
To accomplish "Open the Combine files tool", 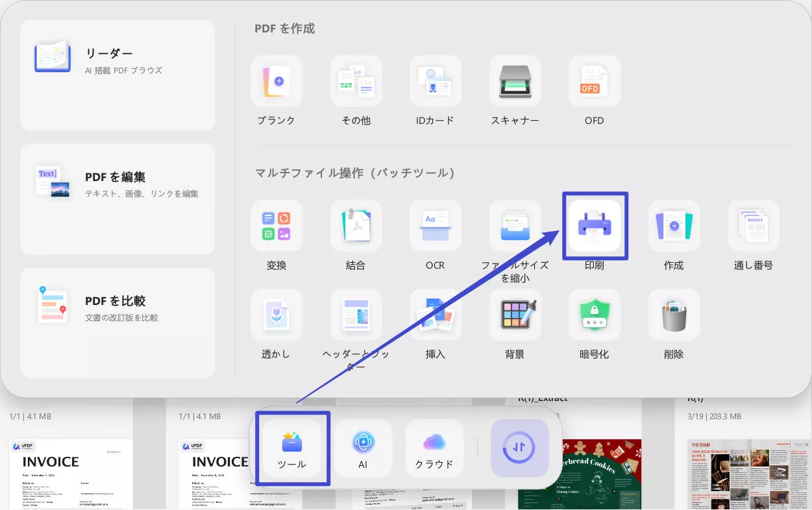I will pos(355,225).
